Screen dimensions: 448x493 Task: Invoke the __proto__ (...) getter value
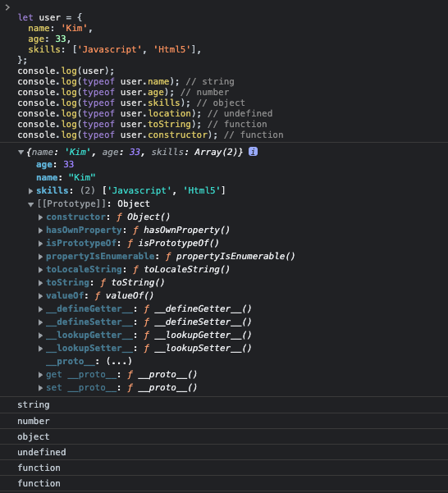point(119,361)
